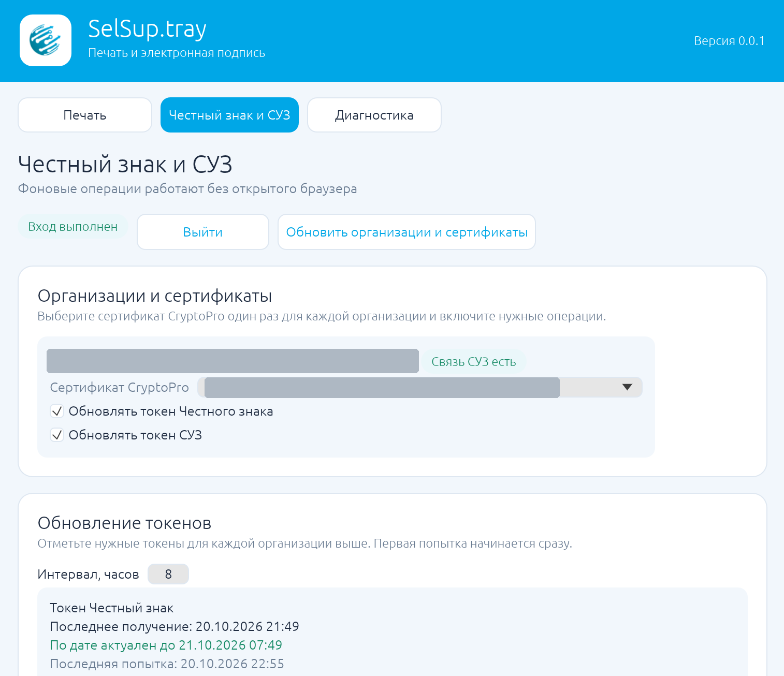Image resolution: width=784 pixels, height=676 pixels.
Task: Click the Последнее получение: 20.10.2026 21:49 line
Action: [175, 627]
